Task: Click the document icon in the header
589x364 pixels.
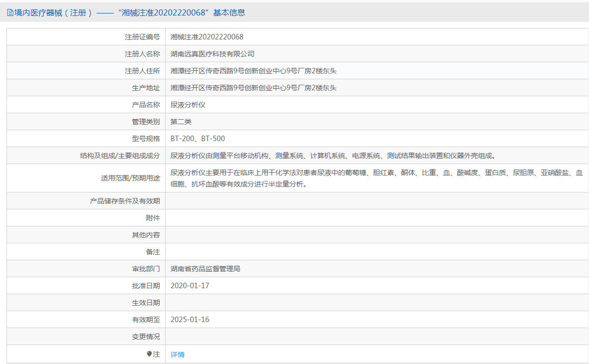Action: 10,13
